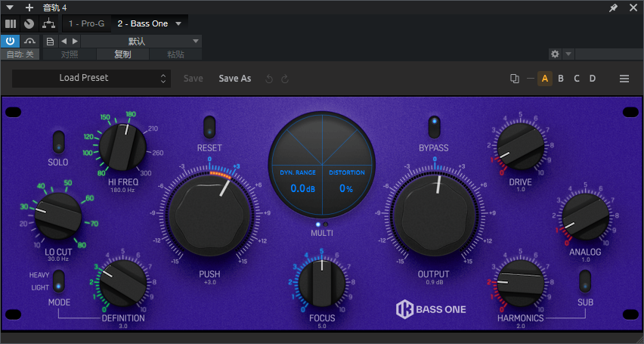Toggle the SOLO switch
This screenshot has width=644, height=344.
[59, 143]
